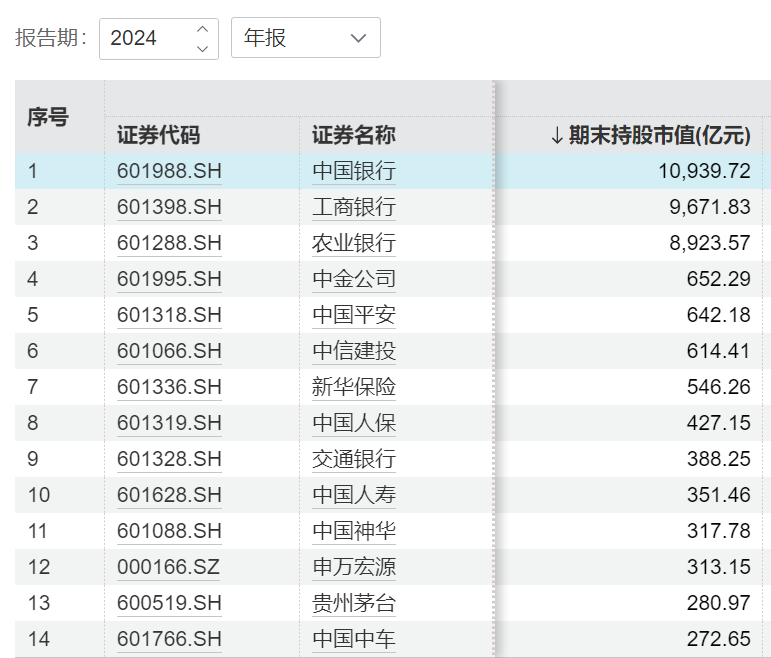The height and width of the screenshot is (658, 771).
Task: Open the 中金公司 security link
Action: 353,279
